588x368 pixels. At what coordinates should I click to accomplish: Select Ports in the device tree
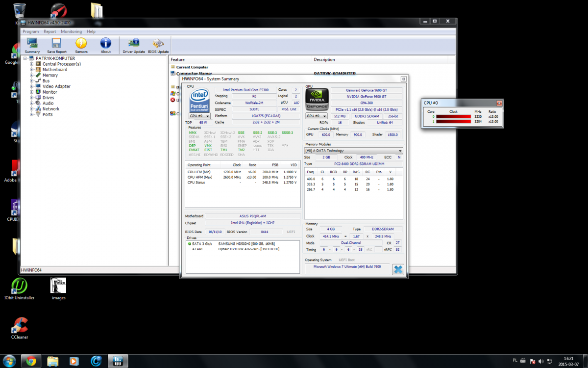pos(48,114)
